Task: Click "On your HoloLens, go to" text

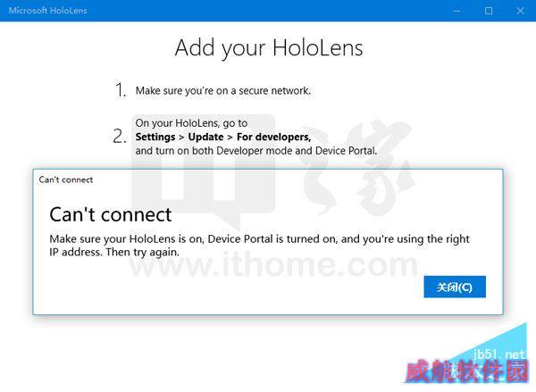Action: pos(191,123)
